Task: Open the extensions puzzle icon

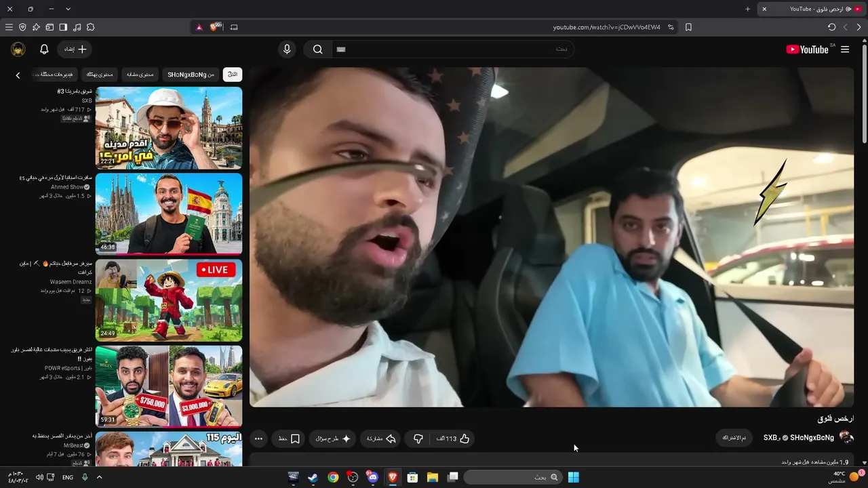Action: tap(90, 27)
